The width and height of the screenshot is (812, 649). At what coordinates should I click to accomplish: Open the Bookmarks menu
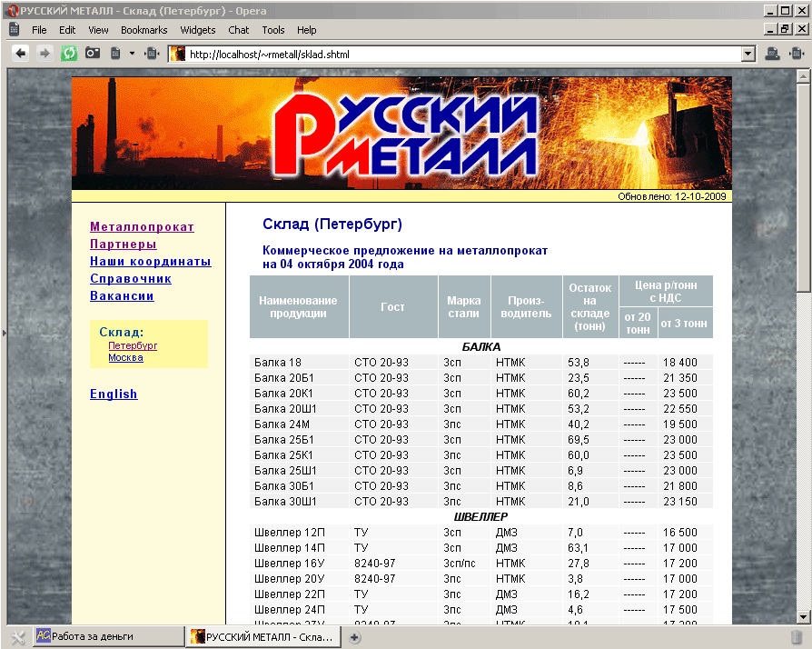point(144,30)
